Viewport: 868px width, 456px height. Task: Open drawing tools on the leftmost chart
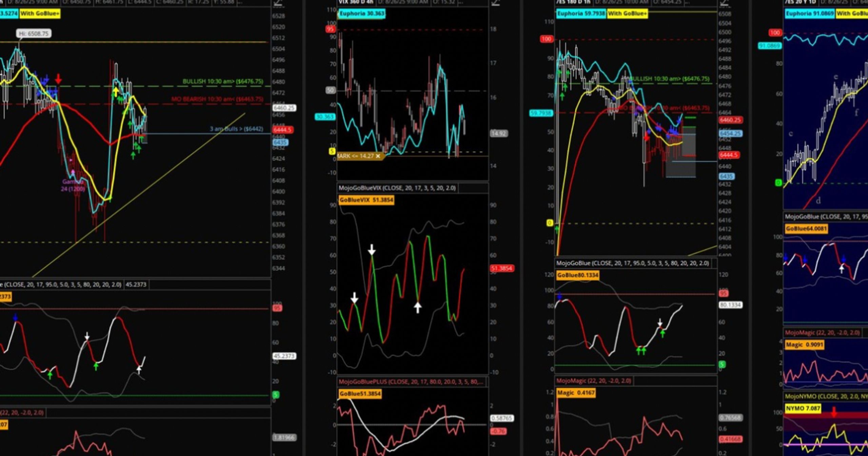(278, 3)
